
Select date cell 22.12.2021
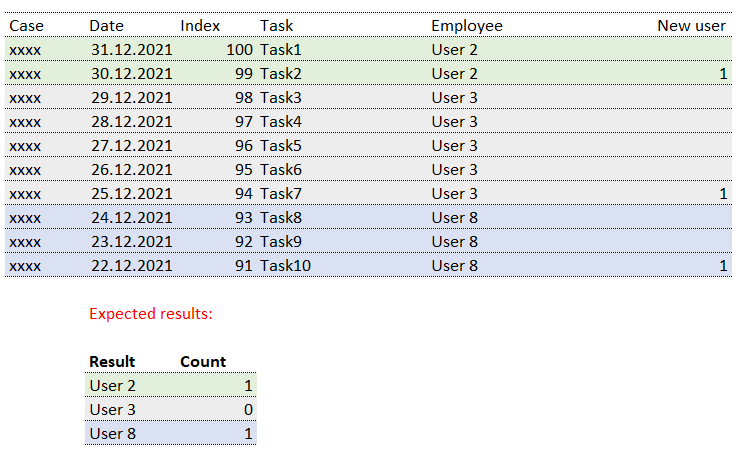[132, 265]
